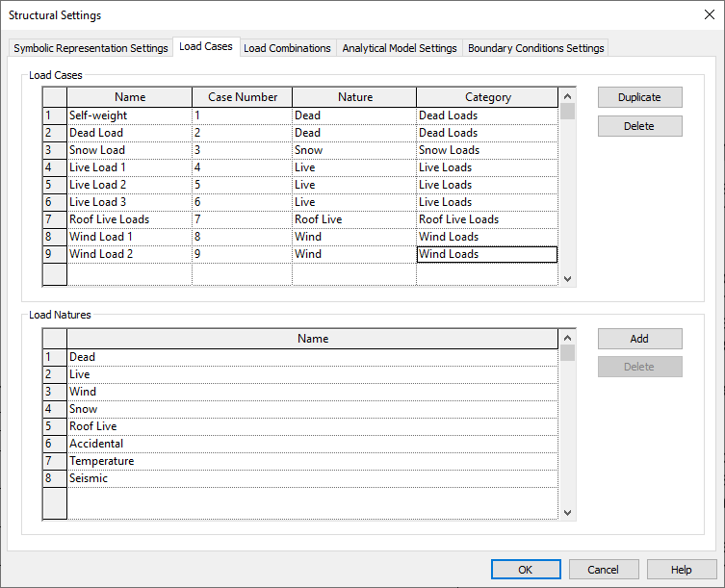Image resolution: width=725 pixels, height=588 pixels.
Task: Add a new load nature
Action: (x=639, y=339)
